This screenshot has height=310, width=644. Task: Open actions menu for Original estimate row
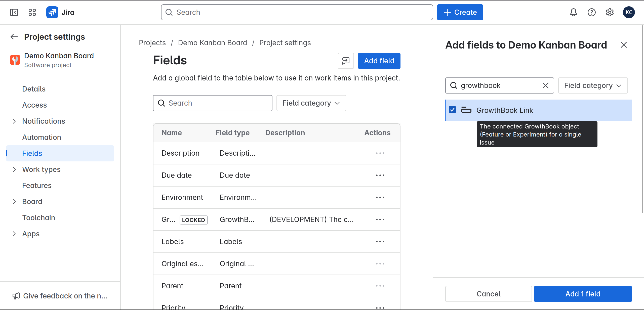click(380, 264)
